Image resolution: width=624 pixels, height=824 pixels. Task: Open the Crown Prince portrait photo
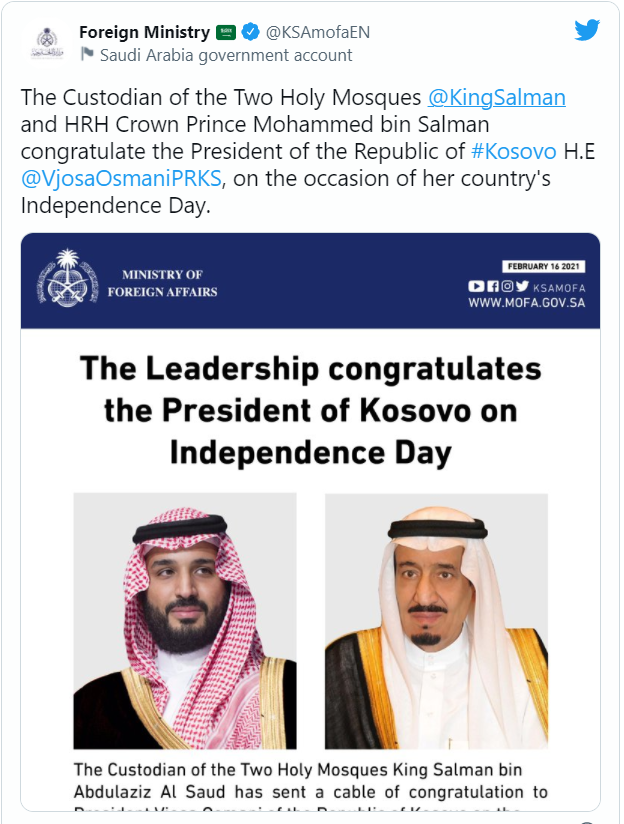[x=185, y=621]
